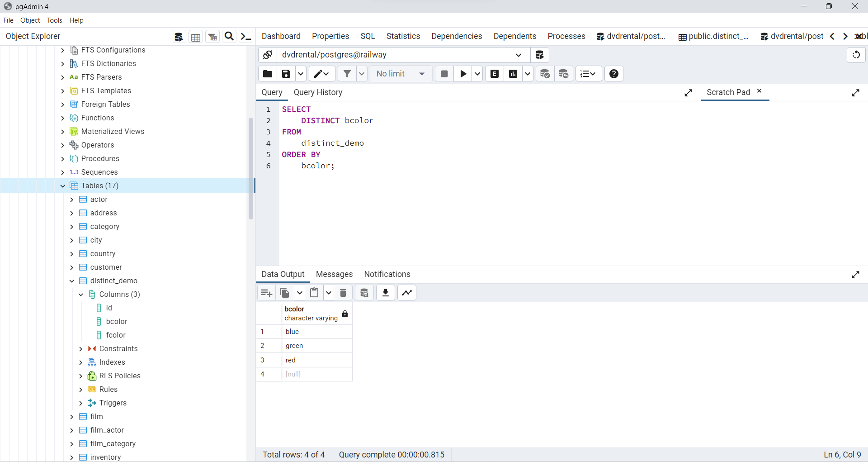Expand the actor table node
The width and height of the screenshot is (868, 462).
[72, 200]
